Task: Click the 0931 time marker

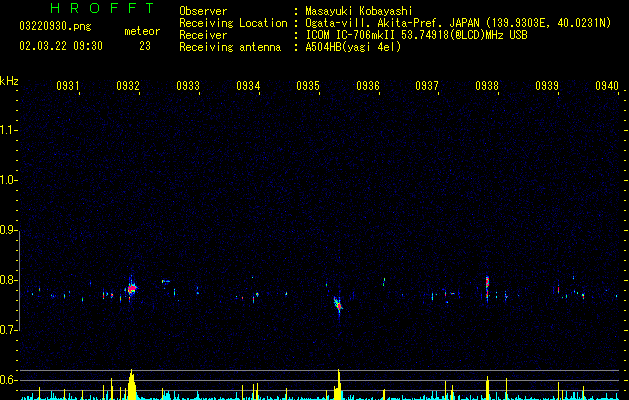Action: [x=67, y=86]
